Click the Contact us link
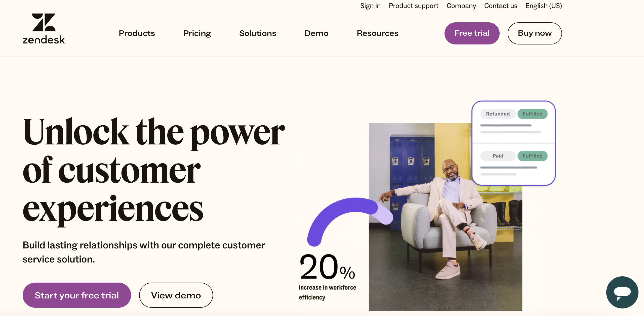The image size is (644, 316). tap(501, 6)
